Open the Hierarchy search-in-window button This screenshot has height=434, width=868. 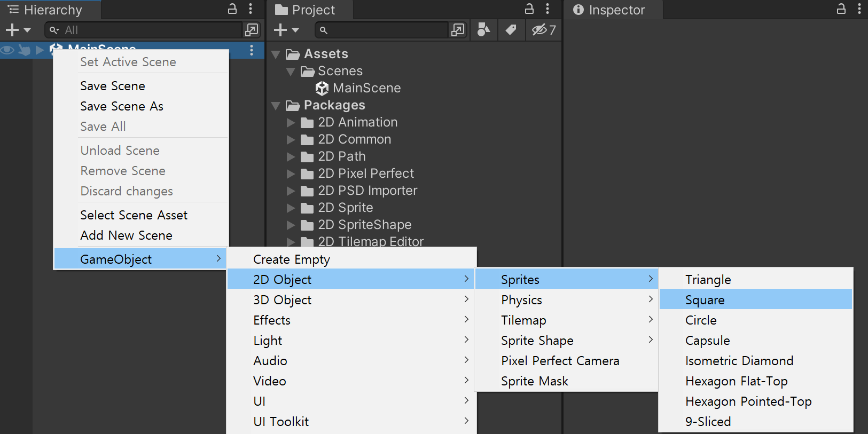click(252, 30)
